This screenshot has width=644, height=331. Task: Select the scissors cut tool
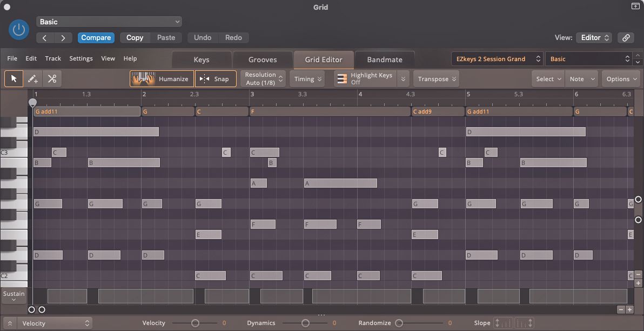pyautogui.click(x=52, y=78)
